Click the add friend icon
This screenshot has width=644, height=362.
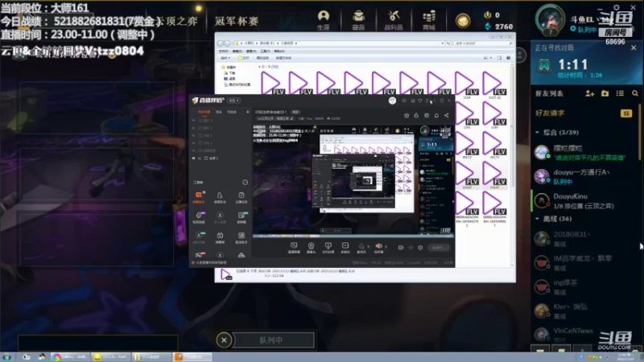589,93
